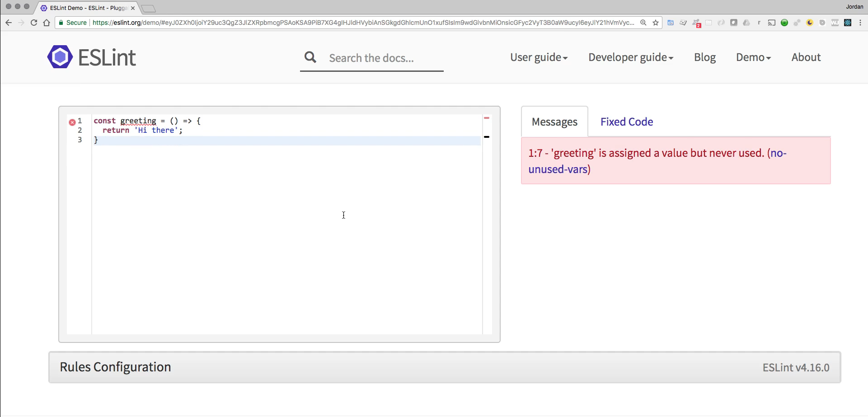Click line number 2 in the gutter

pos(80,130)
